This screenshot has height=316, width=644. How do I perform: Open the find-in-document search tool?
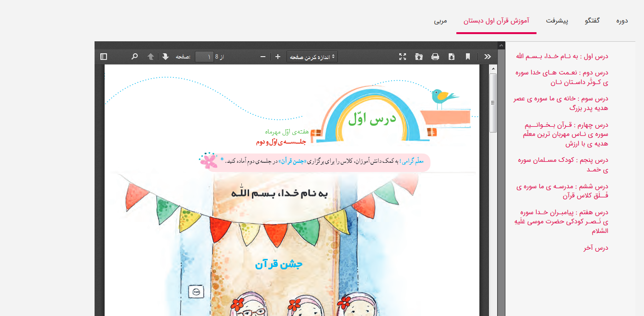tap(135, 57)
